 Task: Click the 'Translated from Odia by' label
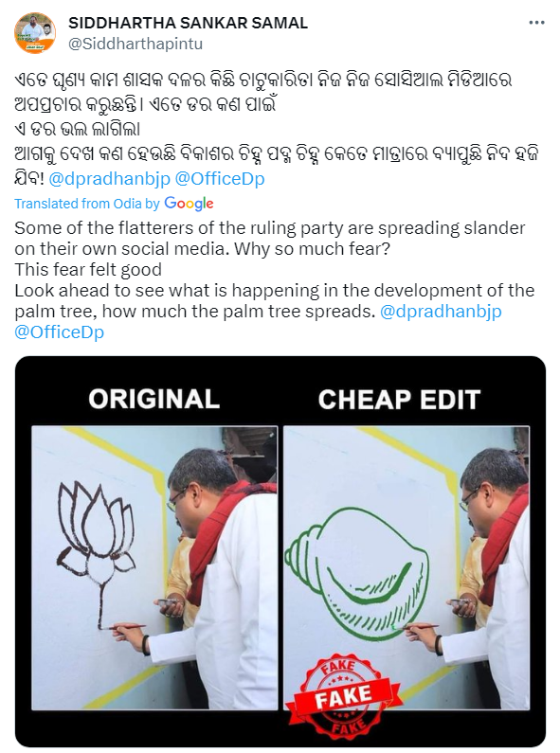tap(87, 204)
